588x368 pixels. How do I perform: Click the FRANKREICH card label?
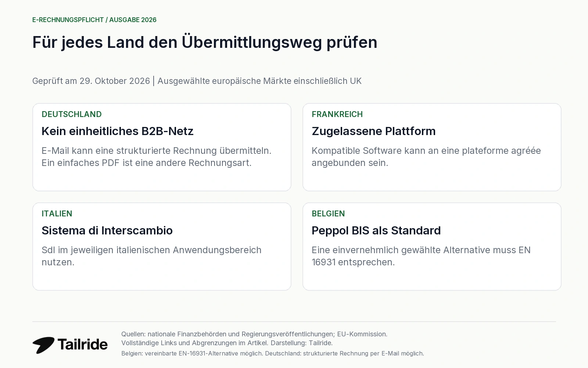(x=337, y=114)
